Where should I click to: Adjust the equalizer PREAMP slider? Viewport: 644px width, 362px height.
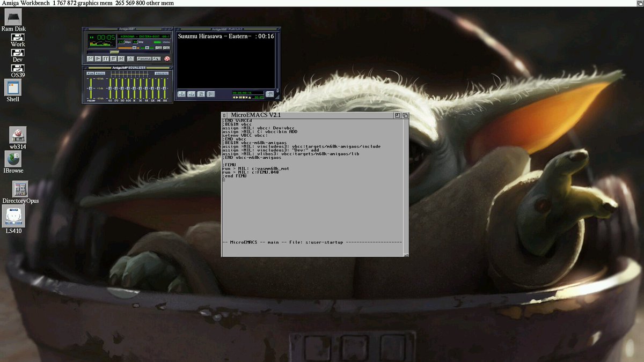click(91, 88)
